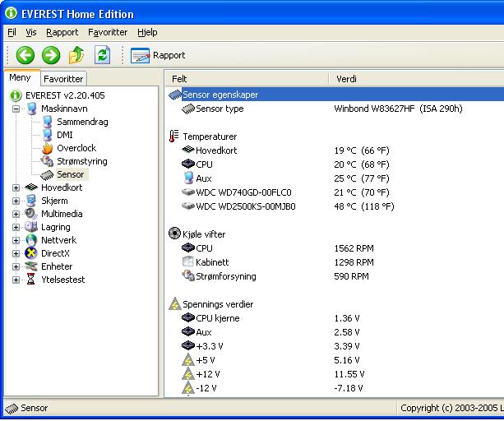Click the Ytelsestest hourglass icon
This screenshot has height=421, width=504.
(31, 280)
